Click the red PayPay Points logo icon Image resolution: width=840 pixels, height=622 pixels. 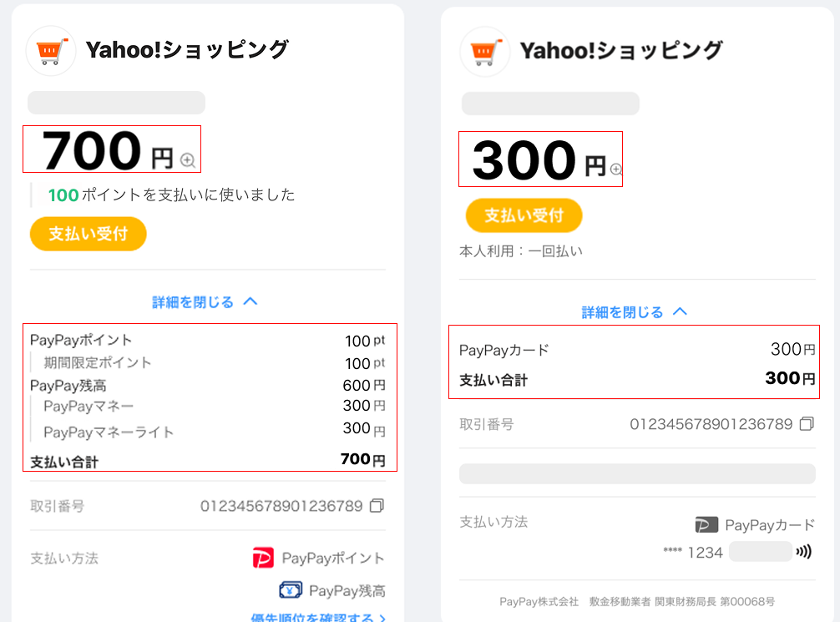[263, 558]
